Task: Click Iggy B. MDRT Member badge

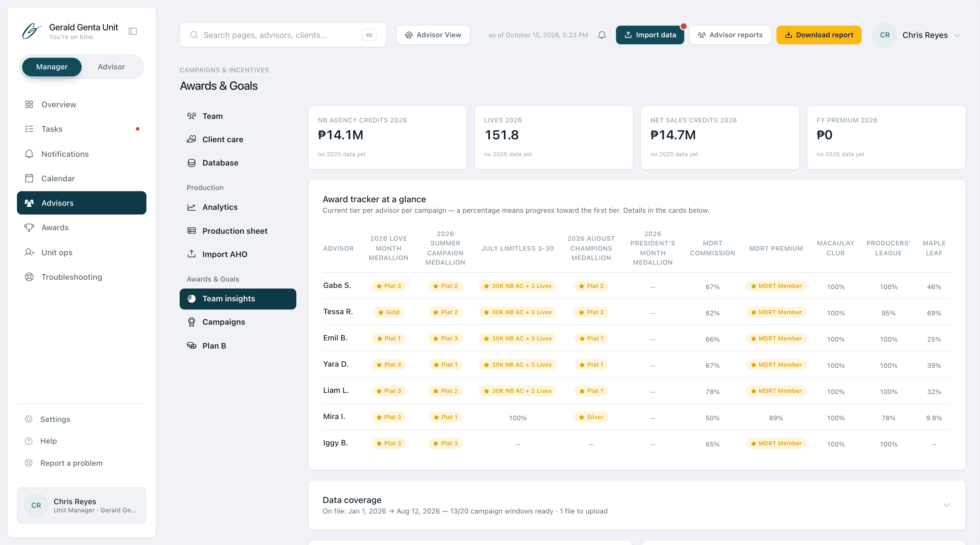Action: pyautogui.click(x=776, y=443)
